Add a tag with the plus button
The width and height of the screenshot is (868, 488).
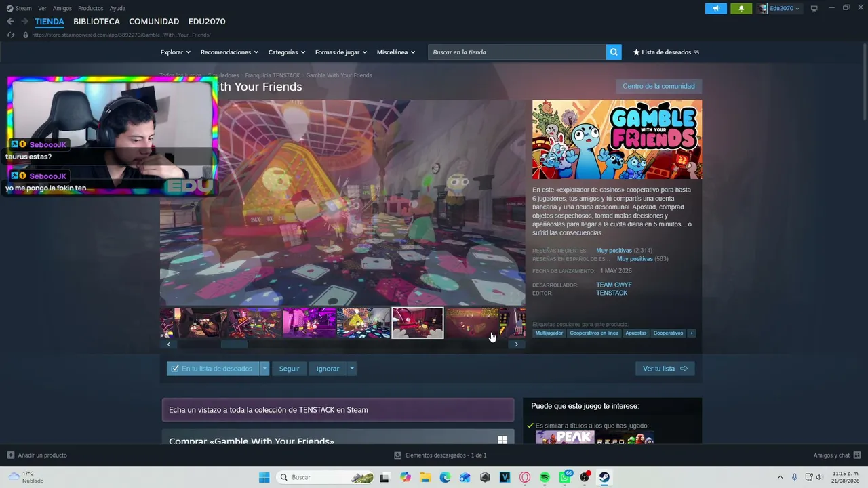pyautogui.click(x=692, y=333)
